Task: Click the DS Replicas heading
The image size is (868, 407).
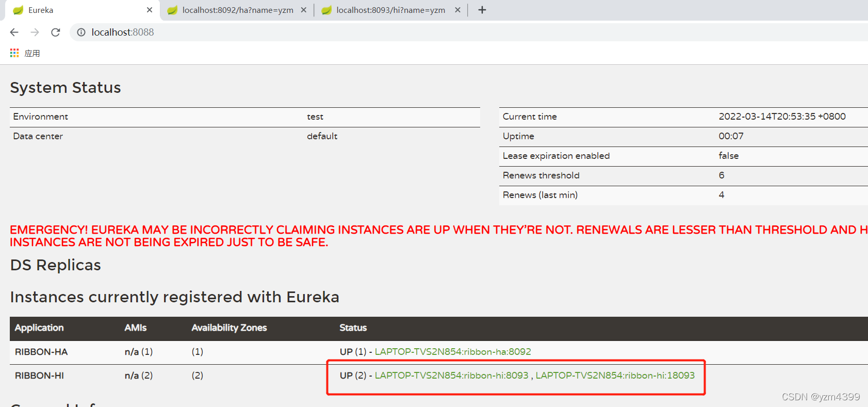Action: coord(56,265)
